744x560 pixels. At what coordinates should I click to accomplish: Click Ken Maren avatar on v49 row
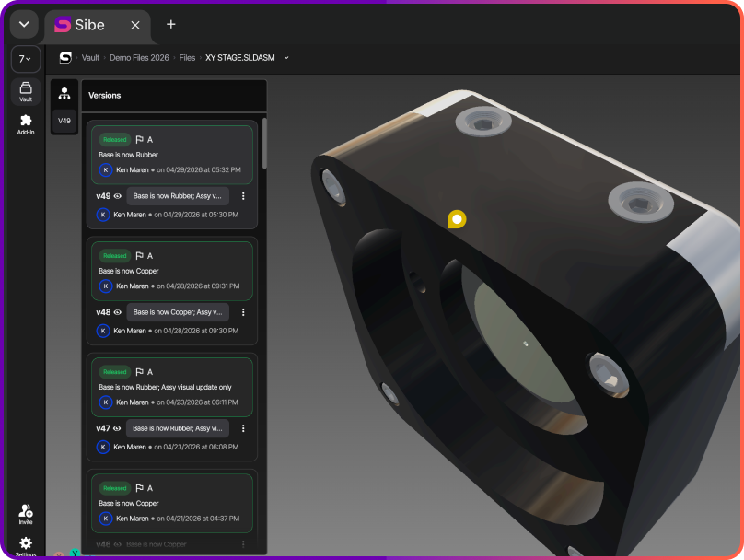coord(103,215)
